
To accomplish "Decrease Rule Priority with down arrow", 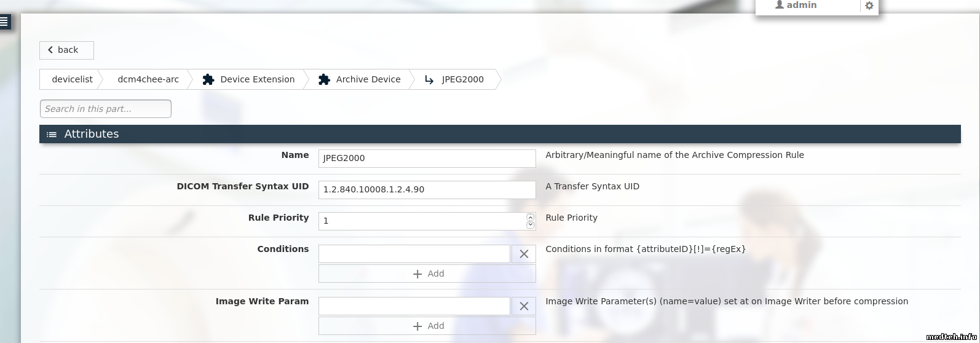I will (531, 225).
